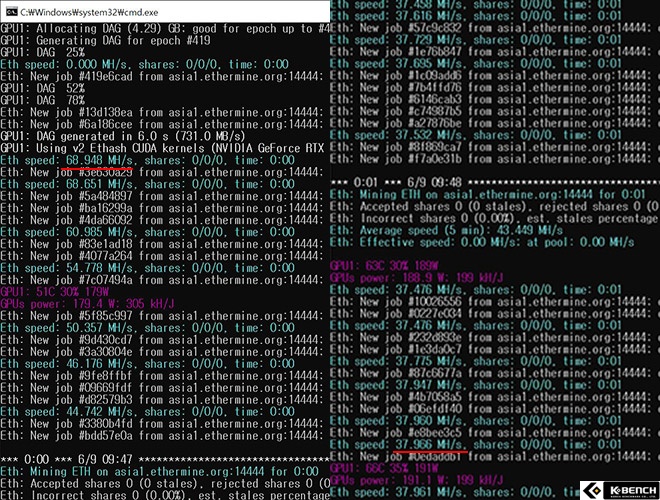Click the New job #ba16299a line
Image resolution: width=660 pixels, height=500 pixels.
(162, 208)
